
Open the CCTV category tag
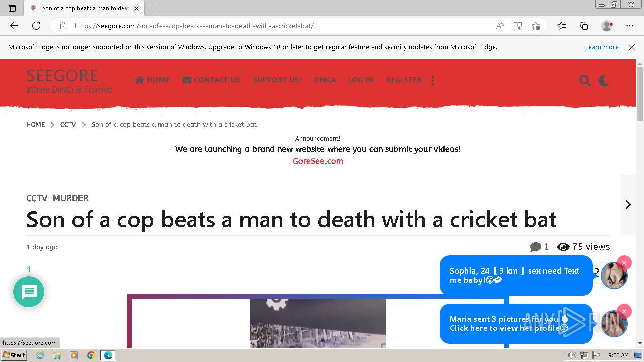(x=37, y=198)
